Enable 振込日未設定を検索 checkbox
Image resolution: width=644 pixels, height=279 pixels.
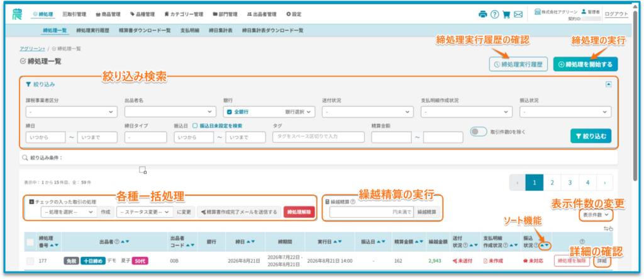coord(195,126)
